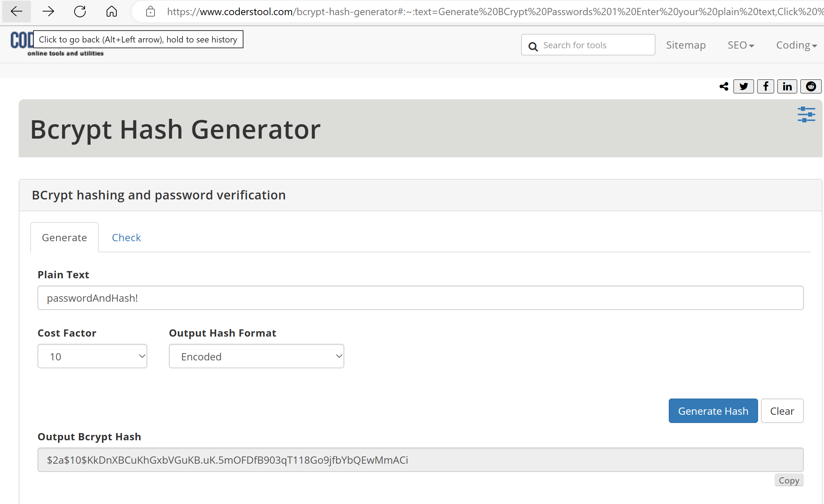Click the Generate Hash button
Viewport: 824px width, 504px height.
(713, 411)
